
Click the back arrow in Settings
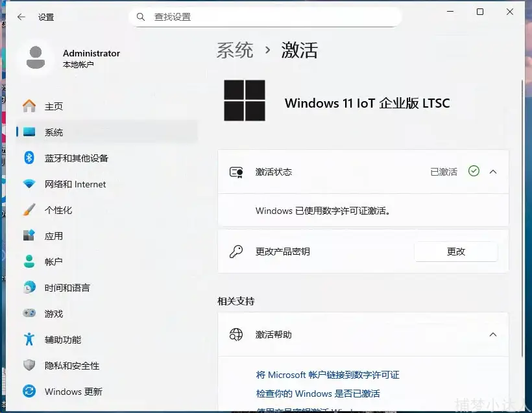pyautogui.click(x=21, y=18)
